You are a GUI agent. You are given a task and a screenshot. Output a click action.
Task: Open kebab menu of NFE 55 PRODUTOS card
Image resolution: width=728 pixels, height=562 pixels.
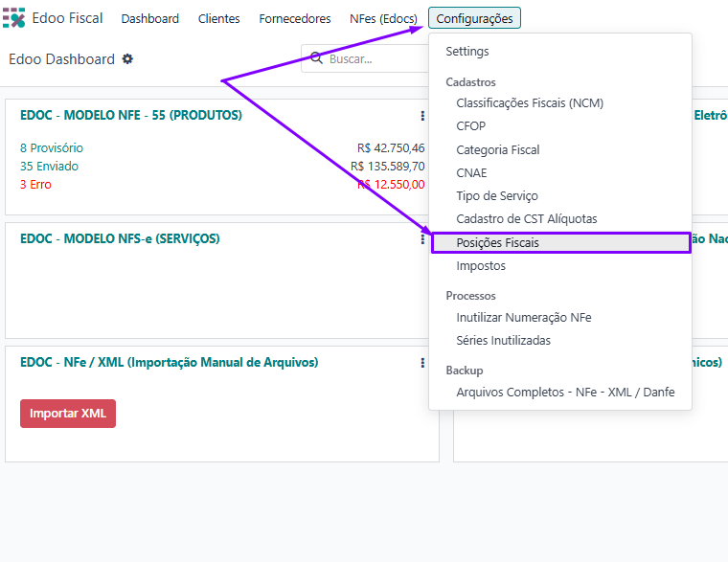(x=422, y=116)
